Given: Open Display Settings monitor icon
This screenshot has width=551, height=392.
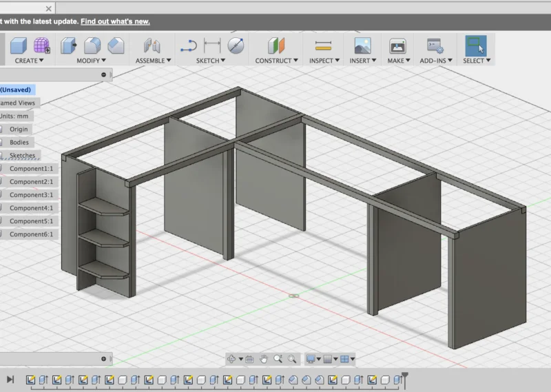Looking at the screenshot, I should click(311, 359).
